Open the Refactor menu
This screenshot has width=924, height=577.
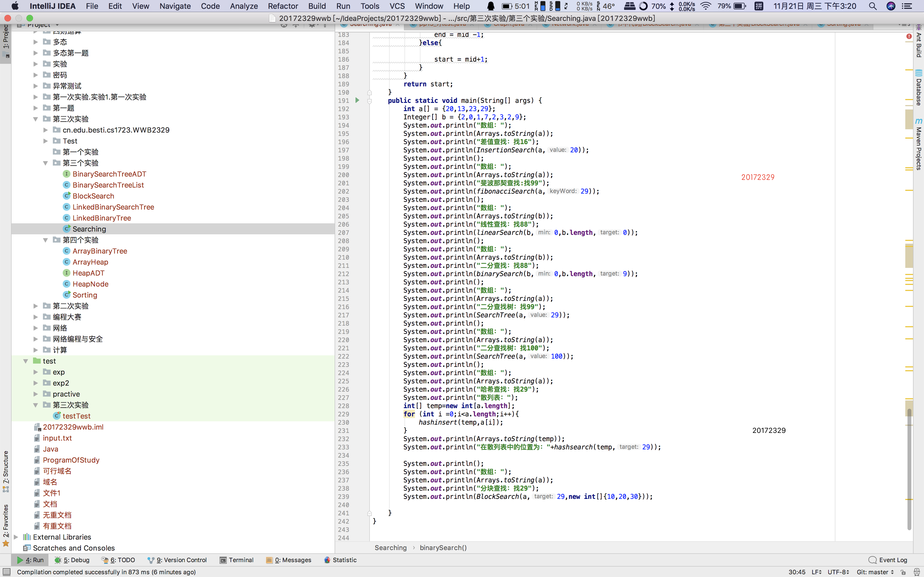point(283,6)
